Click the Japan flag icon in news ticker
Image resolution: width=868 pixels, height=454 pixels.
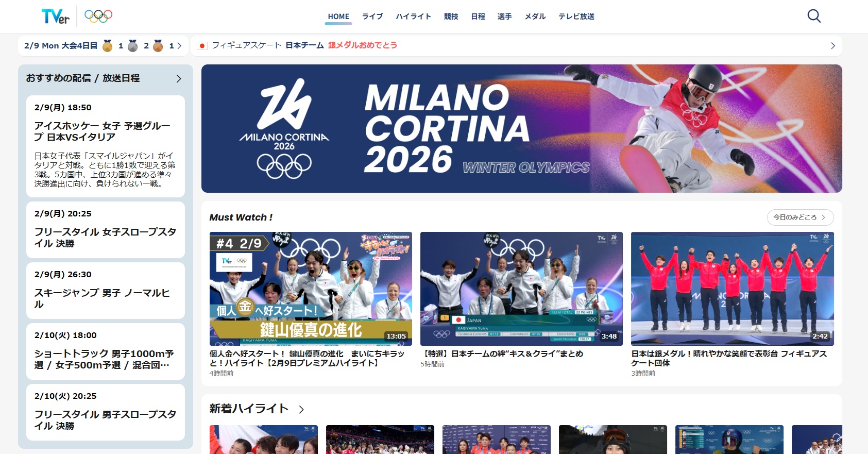(x=202, y=46)
